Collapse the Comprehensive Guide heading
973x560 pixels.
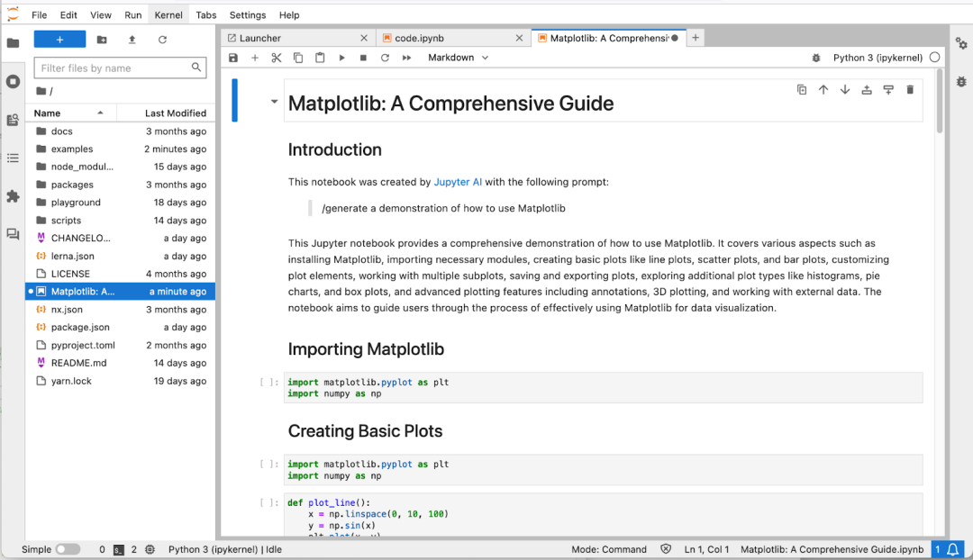tap(275, 101)
